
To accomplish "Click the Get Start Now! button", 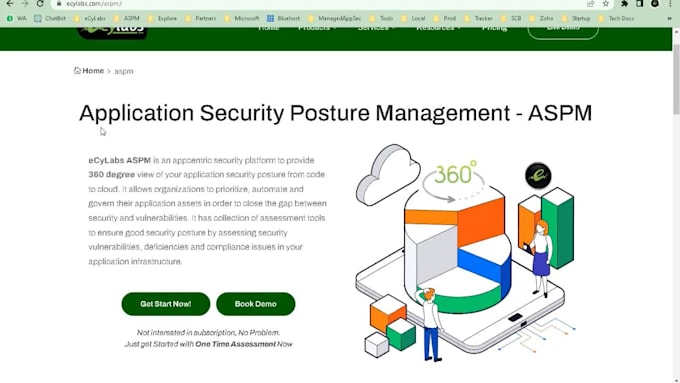I will [x=166, y=304].
